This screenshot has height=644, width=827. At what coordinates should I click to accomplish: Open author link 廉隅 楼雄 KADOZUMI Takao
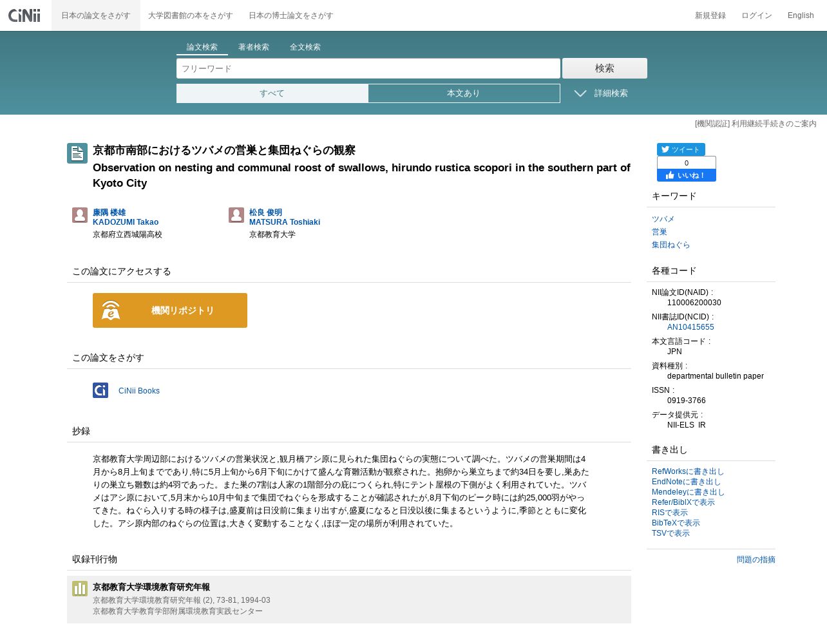[126, 217]
